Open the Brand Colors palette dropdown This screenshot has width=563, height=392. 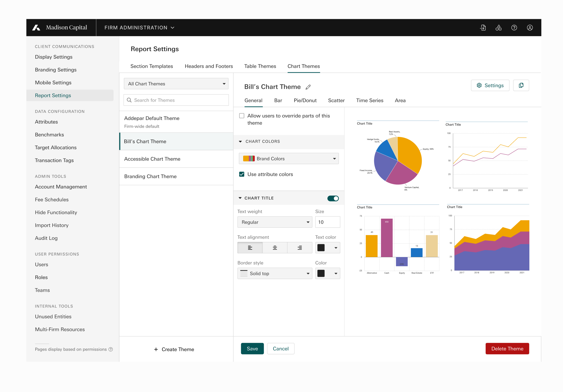click(288, 159)
